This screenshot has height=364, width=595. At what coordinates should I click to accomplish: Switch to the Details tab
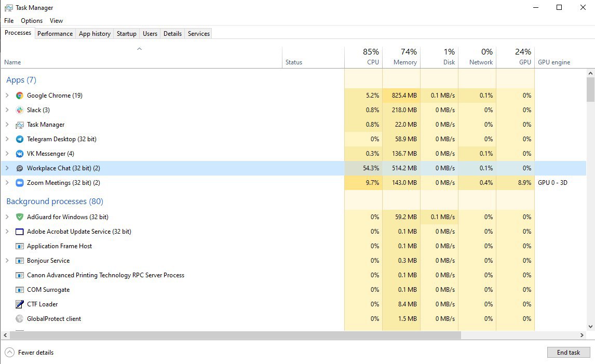[x=173, y=33]
